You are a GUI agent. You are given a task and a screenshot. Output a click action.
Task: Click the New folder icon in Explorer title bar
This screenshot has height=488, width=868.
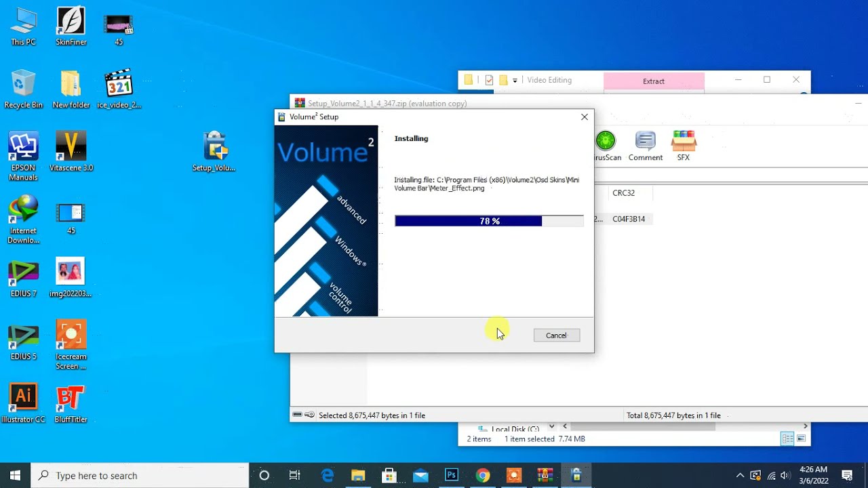[503, 80]
